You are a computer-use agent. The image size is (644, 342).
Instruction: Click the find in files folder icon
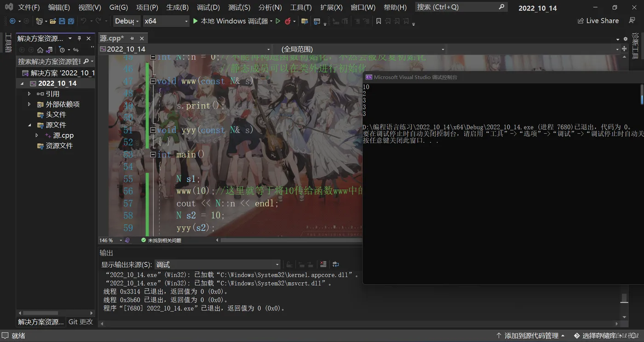(304, 21)
